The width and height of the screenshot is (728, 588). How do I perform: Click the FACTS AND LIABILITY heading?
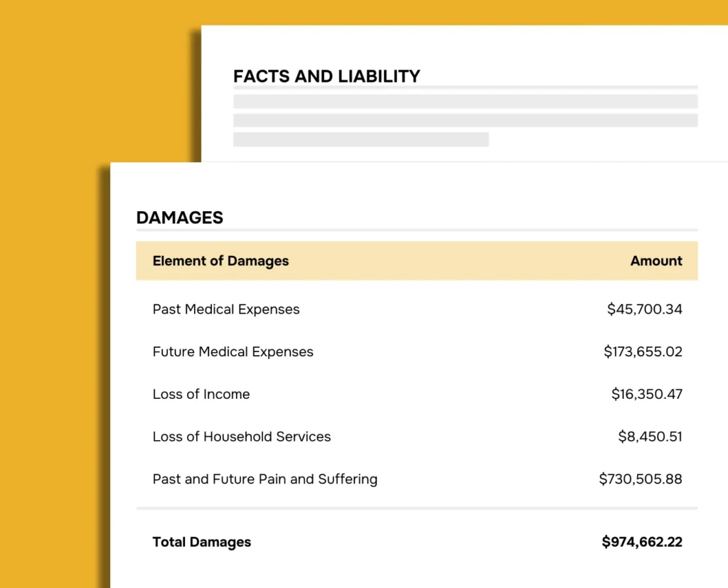click(326, 76)
